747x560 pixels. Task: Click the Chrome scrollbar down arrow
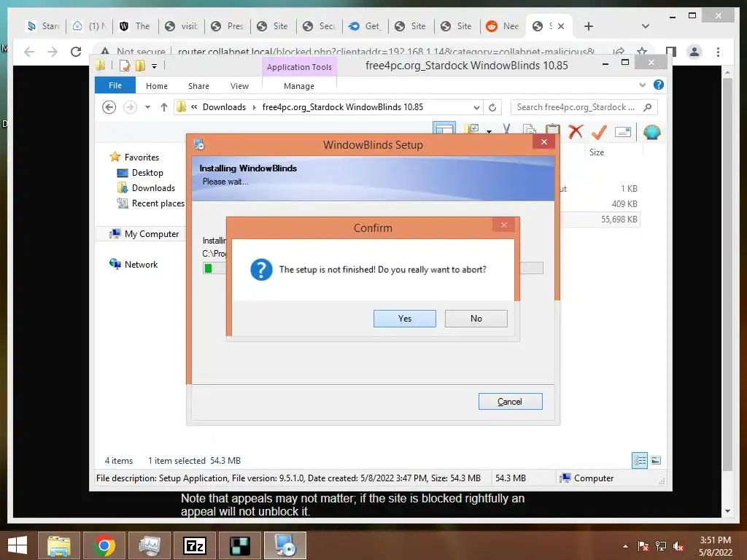(727, 511)
